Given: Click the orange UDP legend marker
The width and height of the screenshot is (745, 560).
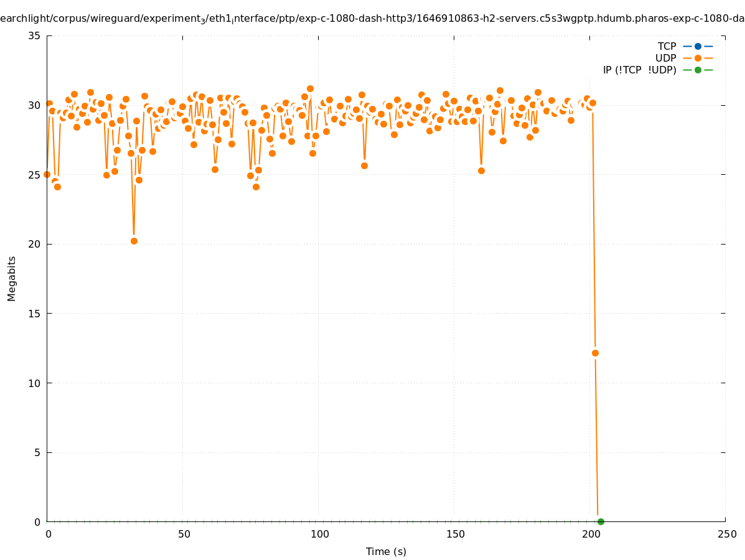Looking at the screenshot, I should point(698,58).
